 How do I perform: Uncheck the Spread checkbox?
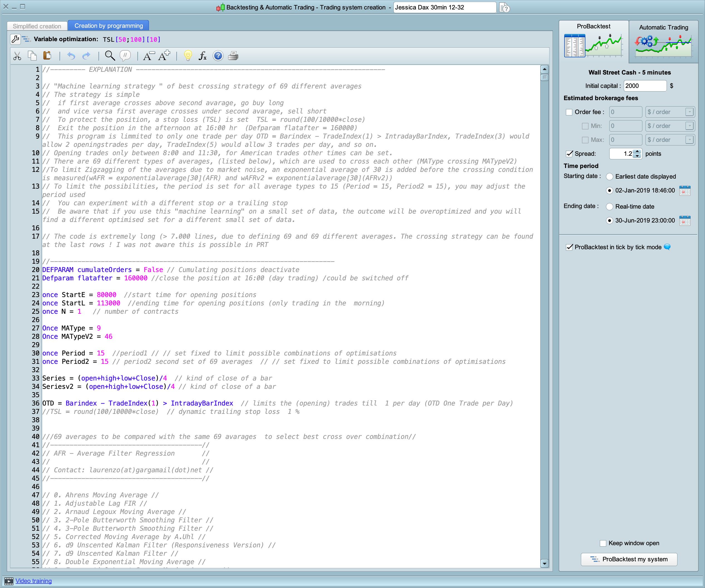tap(569, 154)
